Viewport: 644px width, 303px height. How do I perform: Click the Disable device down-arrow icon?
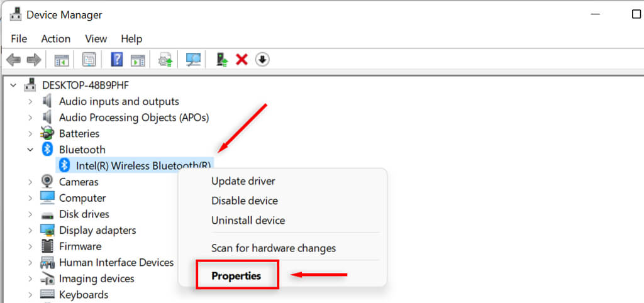click(x=262, y=60)
